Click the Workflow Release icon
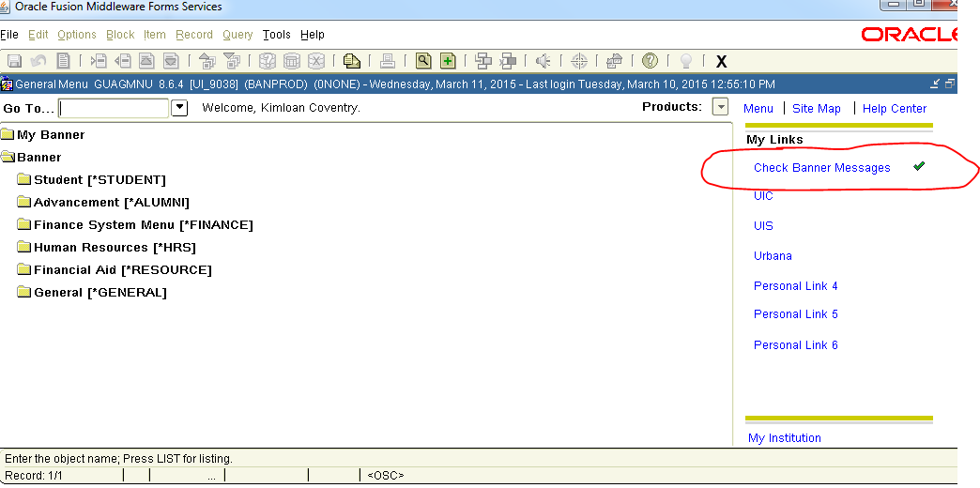The width and height of the screenshot is (980, 488). click(x=508, y=61)
